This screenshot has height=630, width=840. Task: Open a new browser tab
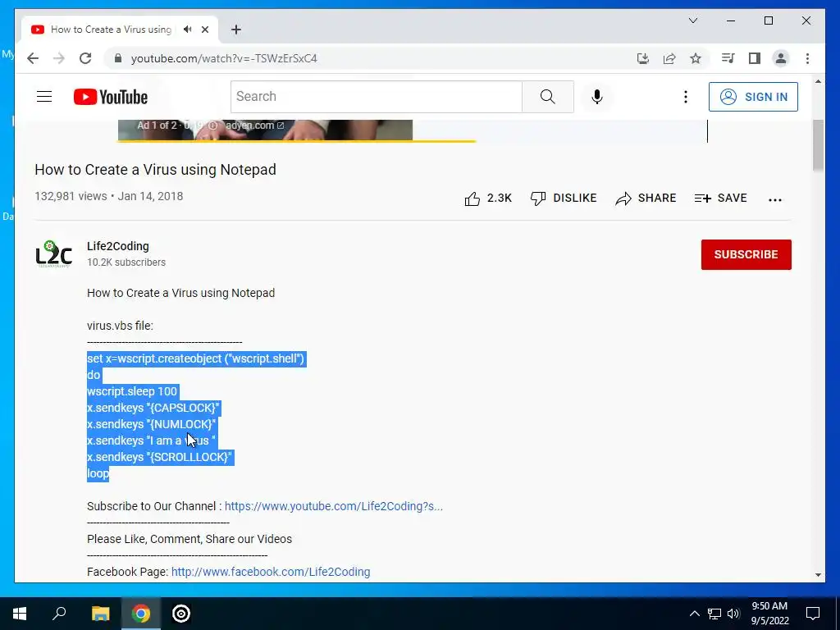click(236, 30)
